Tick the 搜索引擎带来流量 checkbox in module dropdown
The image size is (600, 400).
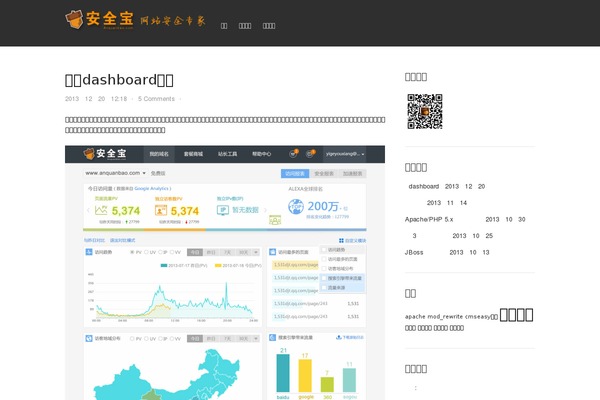(324, 278)
